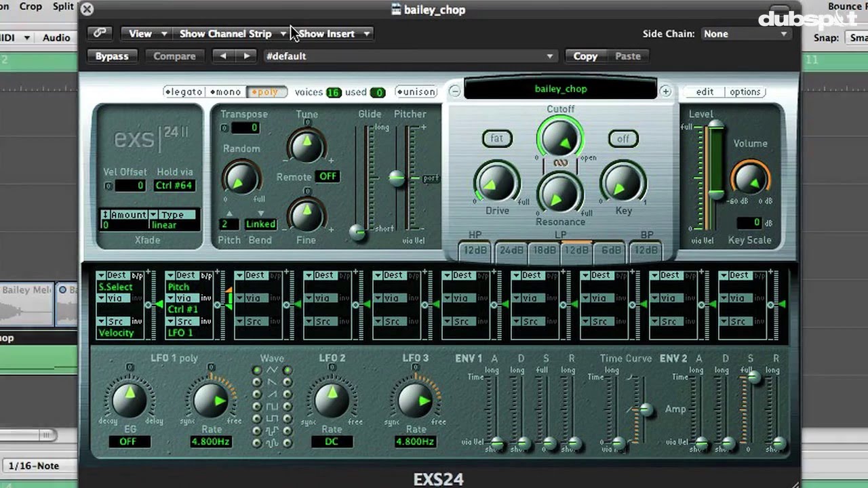The width and height of the screenshot is (868, 488).
Task: Go to the previous preset with left arrow
Action: (224, 56)
